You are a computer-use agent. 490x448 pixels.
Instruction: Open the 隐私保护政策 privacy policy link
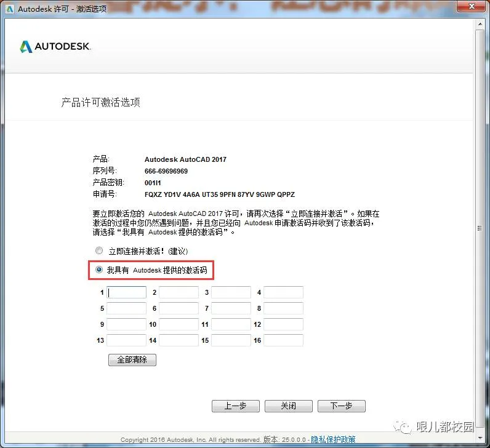(333, 439)
